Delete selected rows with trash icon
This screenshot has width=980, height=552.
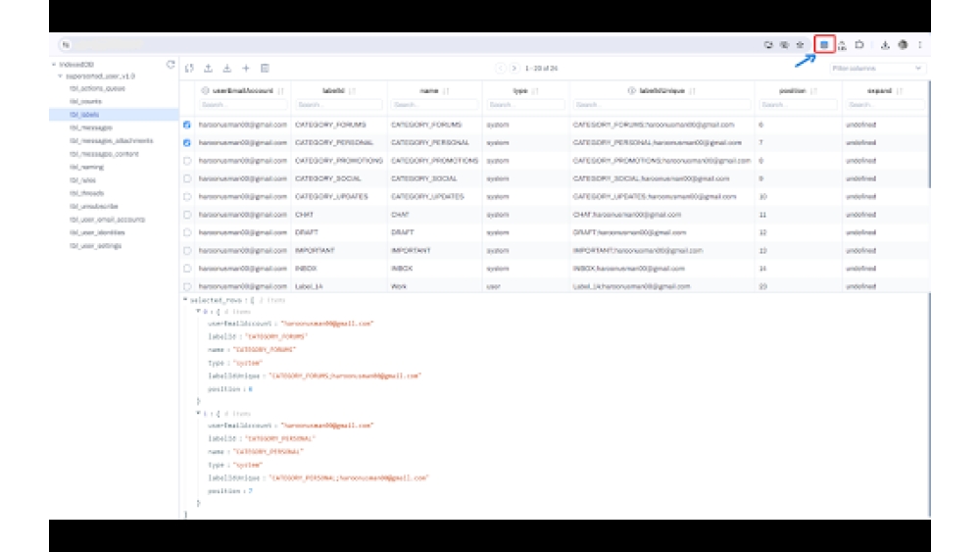(x=265, y=68)
